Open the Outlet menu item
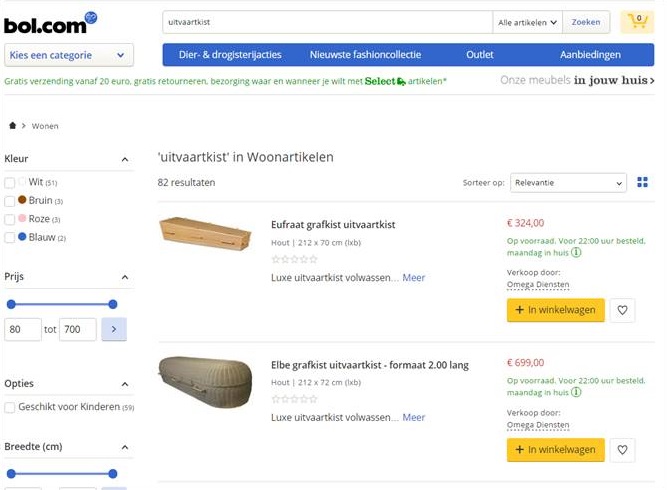Viewport: 667px width, 490px height. click(x=479, y=55)
